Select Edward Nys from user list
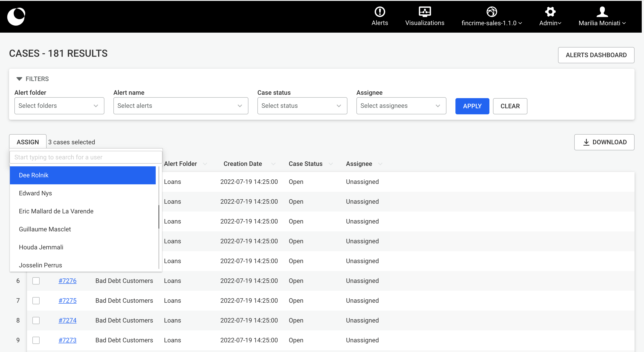The image size is (644, 352). coord(35,193)
